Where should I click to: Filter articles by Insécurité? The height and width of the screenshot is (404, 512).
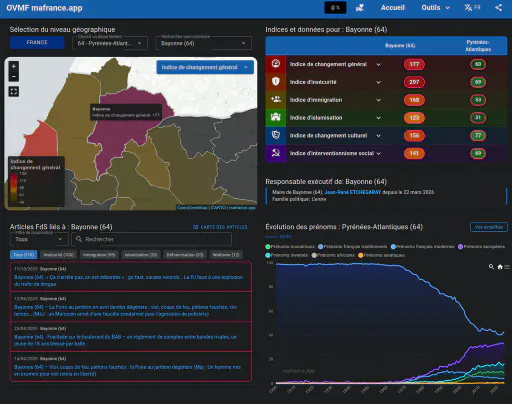(x=59, y=255)
